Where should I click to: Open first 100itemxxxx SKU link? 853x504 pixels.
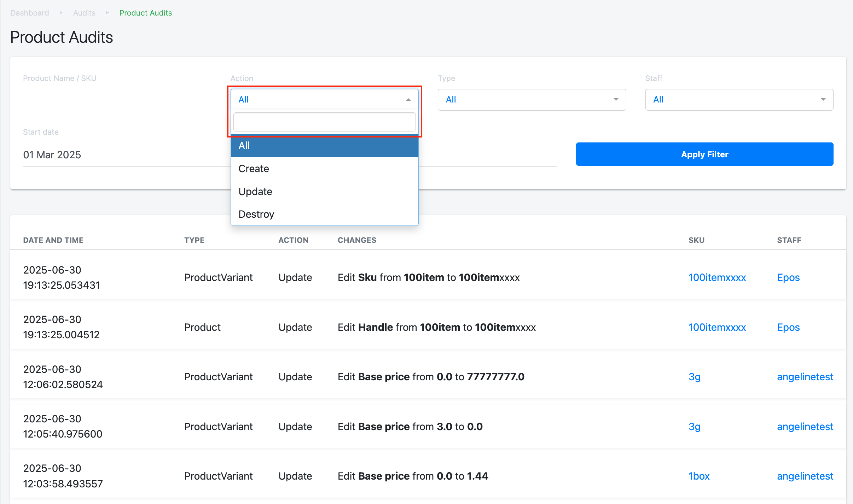pos(717,277)
